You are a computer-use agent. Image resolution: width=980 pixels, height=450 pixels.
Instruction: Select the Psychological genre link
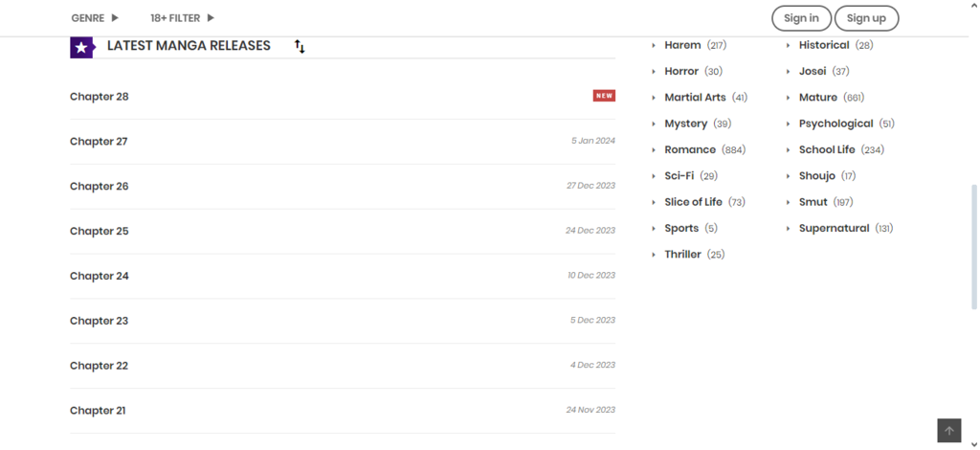pyautogui.click(x=835, y=124)
